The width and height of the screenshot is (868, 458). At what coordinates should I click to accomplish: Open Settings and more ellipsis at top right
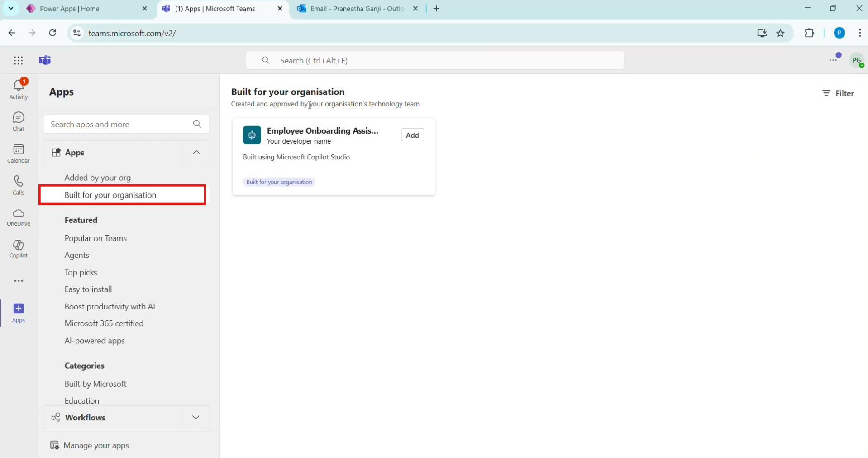tap(834, 59)
